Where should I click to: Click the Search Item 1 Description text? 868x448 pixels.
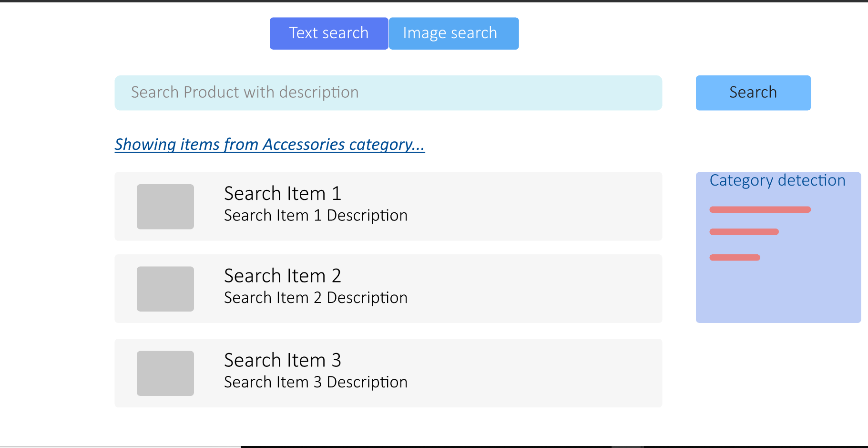[316, 216]
